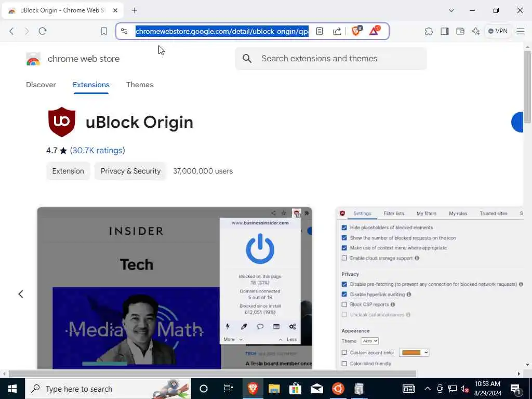This screenshot has width=532, height=399.
Task: Show previous screenshot with left arrow
Action: (21, 294)
